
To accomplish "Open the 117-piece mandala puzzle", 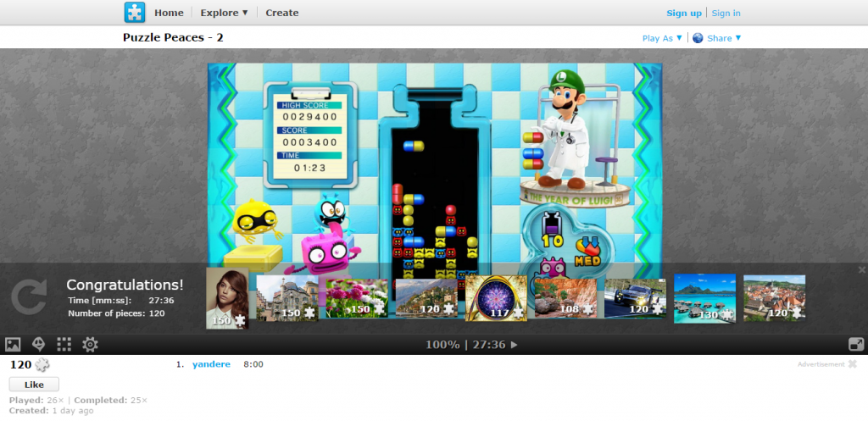I will tap(496, 298).
